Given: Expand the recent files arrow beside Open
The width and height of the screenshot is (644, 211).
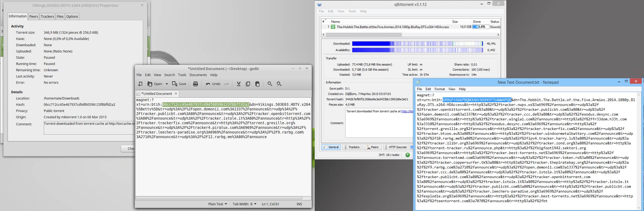Looking at the screenshot, I should [x=167, y=84].
